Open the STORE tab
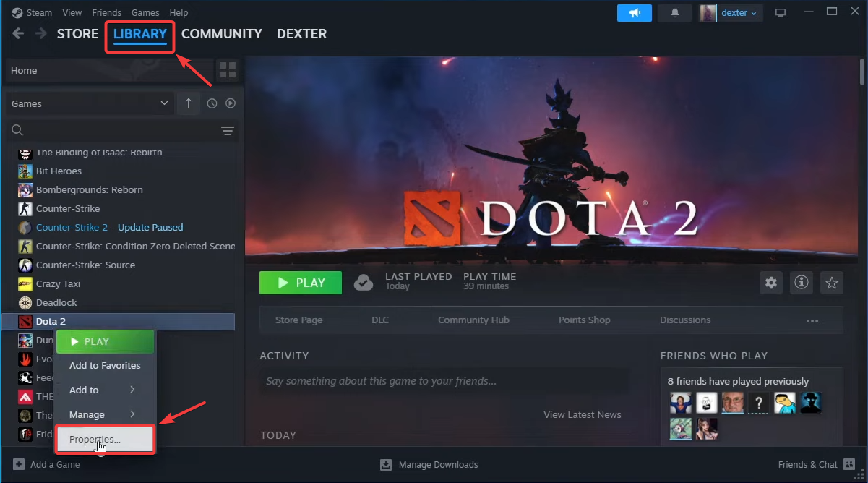The height and width of the screenshot is (483, 868). coord(77,34)
